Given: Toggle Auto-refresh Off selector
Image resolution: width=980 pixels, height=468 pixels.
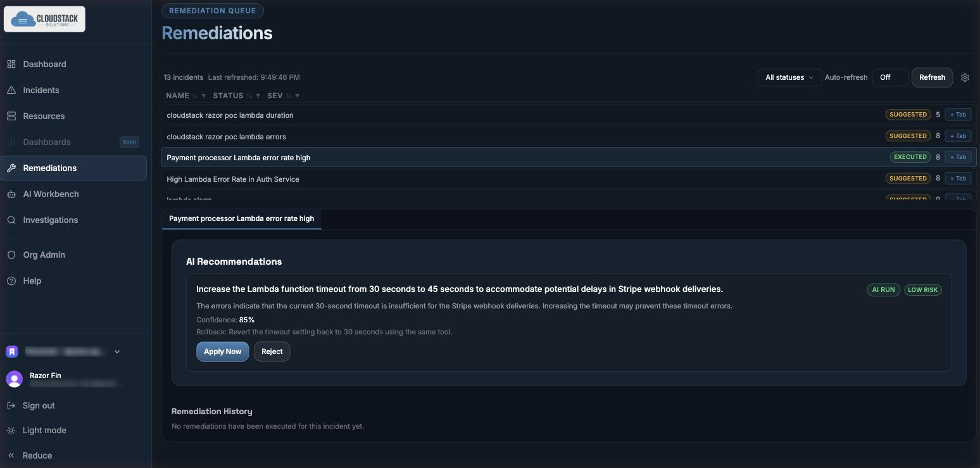Looking at the screenshot, I should pyautogui.click(x=890, y=77).
